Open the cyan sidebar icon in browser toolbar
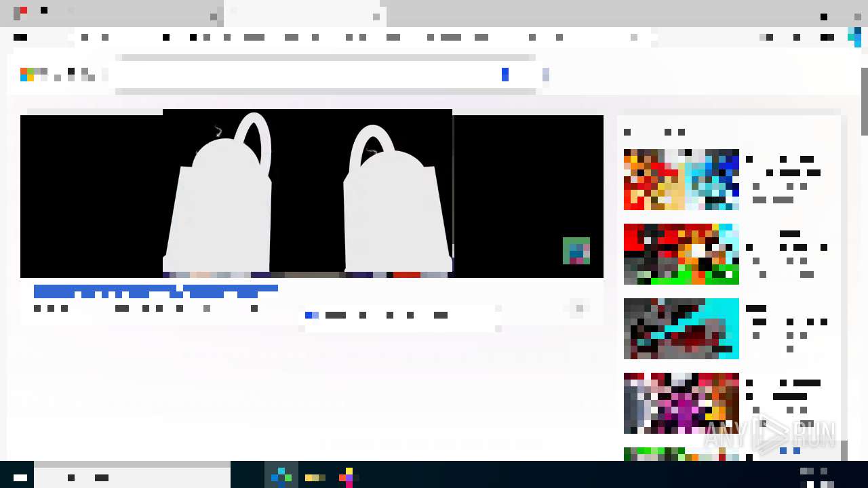The width and height of the screenshot is (868, 488). click(x=854, y=37)
